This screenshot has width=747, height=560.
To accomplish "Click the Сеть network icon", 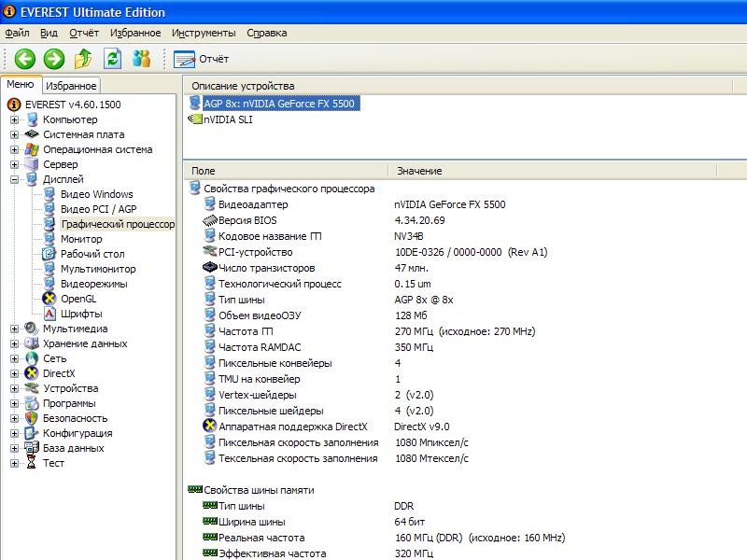I will pos(32,358).
